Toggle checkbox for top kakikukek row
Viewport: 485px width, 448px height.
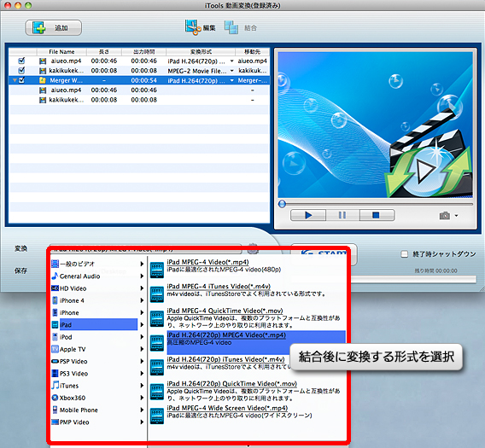point(21,71)
